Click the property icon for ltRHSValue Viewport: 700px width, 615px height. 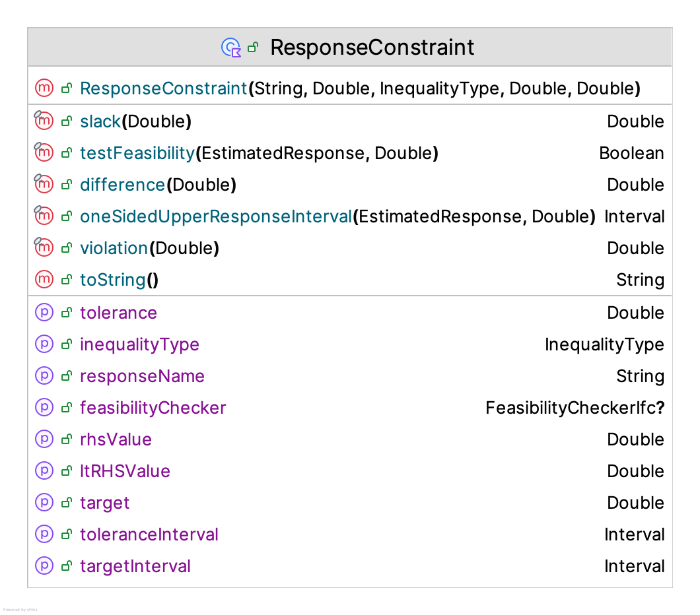tap(44, 470)
